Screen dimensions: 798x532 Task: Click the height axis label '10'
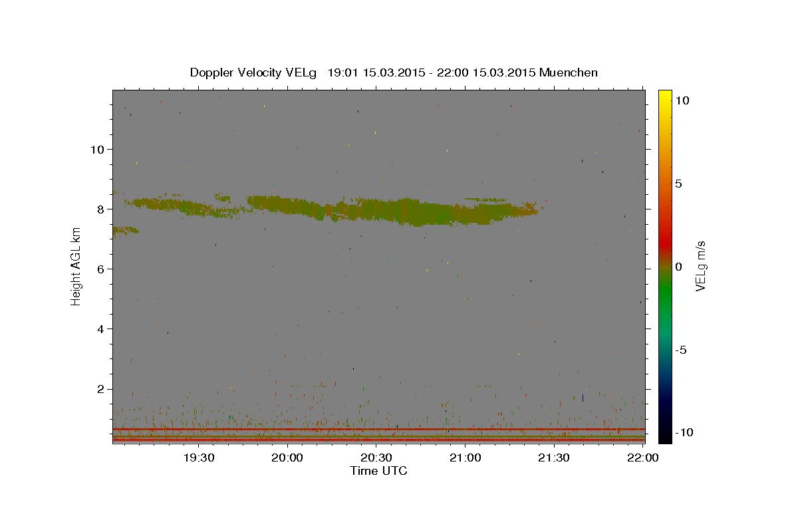point(98,149)
